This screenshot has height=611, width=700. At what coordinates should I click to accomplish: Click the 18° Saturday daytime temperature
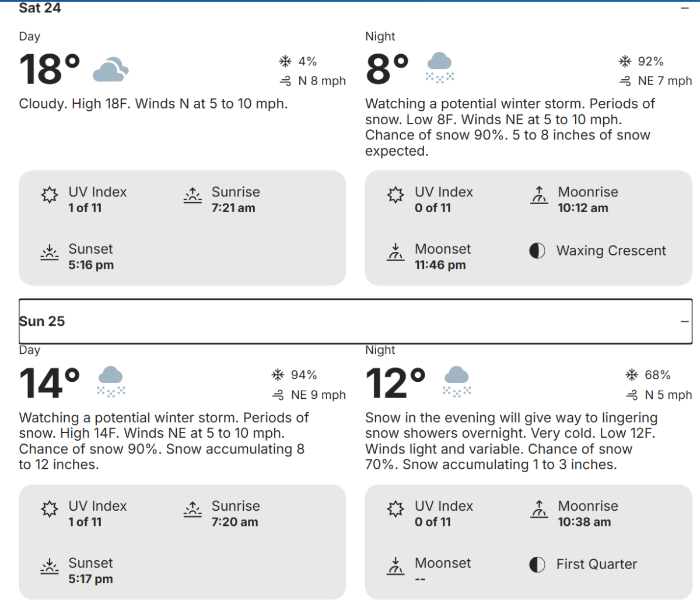50,70
